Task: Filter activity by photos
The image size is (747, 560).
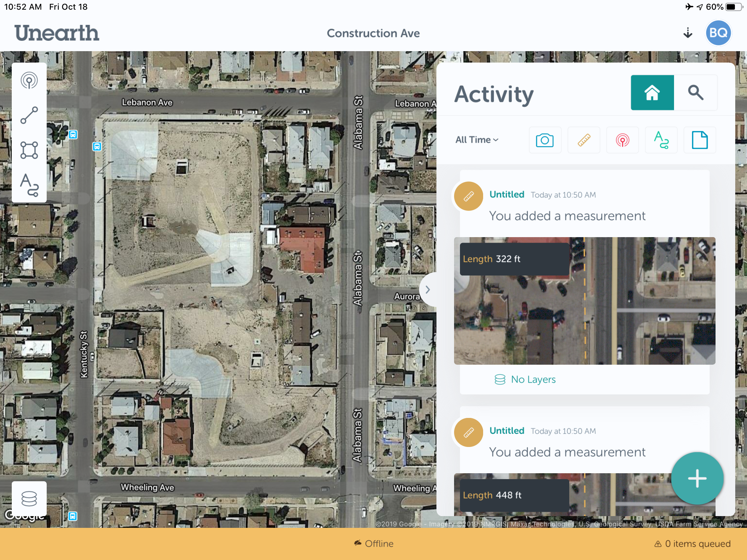Action: [545, 140]
